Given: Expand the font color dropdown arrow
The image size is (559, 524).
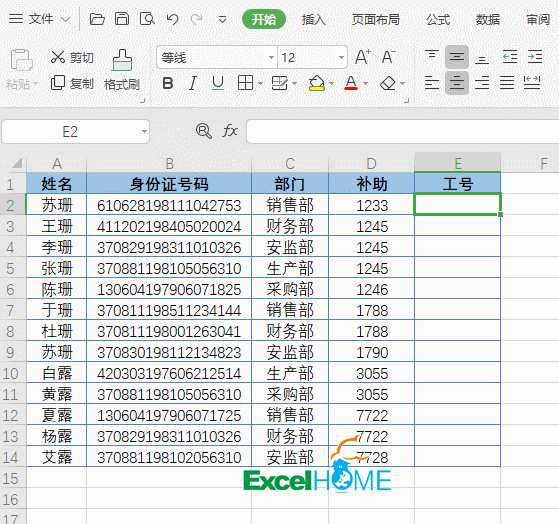Looking at the screenshot, I should point(365,84).
